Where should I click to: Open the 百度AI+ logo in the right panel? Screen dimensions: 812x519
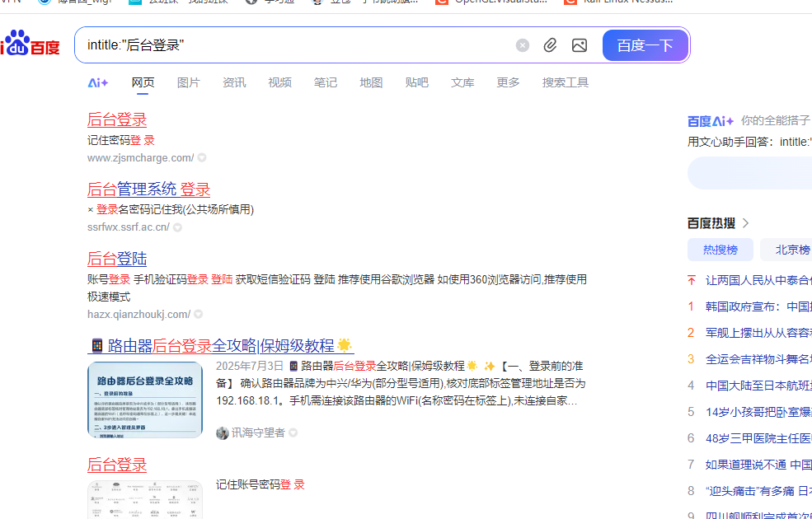[710, 122]
